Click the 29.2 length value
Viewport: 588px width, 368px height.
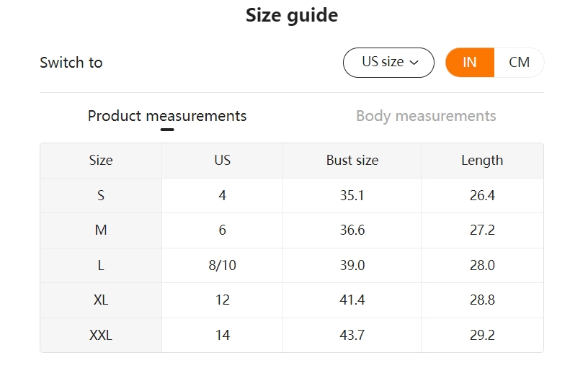point(482,335)
